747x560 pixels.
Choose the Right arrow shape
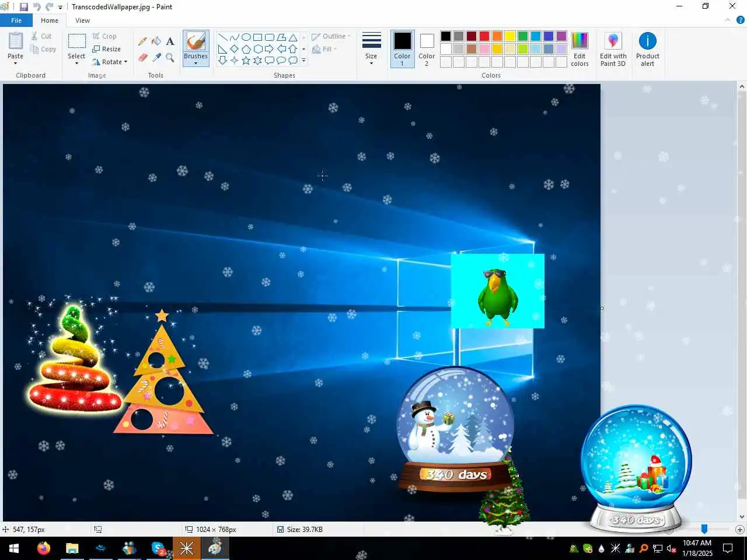pos(269,49)
